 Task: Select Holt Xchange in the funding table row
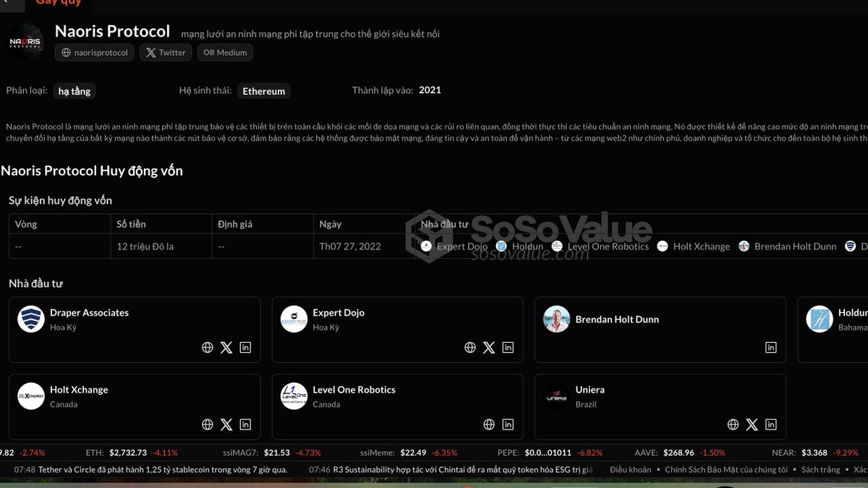click(x=694, y=247)
